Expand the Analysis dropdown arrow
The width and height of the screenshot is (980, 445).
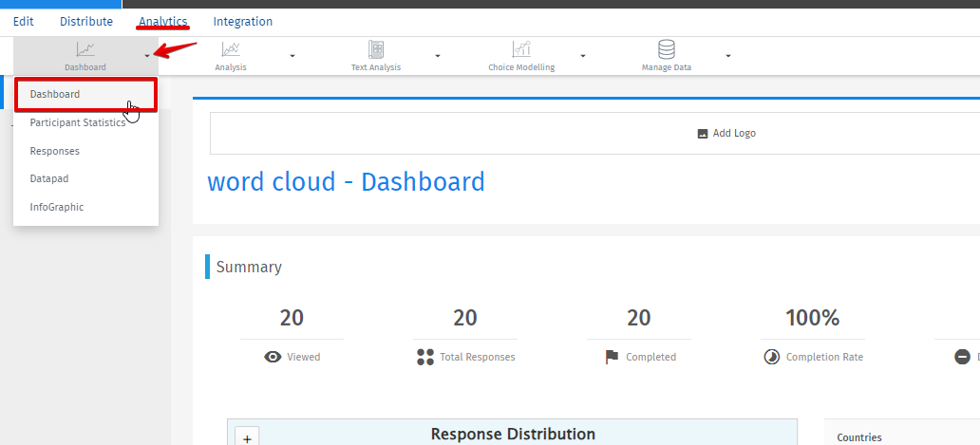tap(292, 56)
